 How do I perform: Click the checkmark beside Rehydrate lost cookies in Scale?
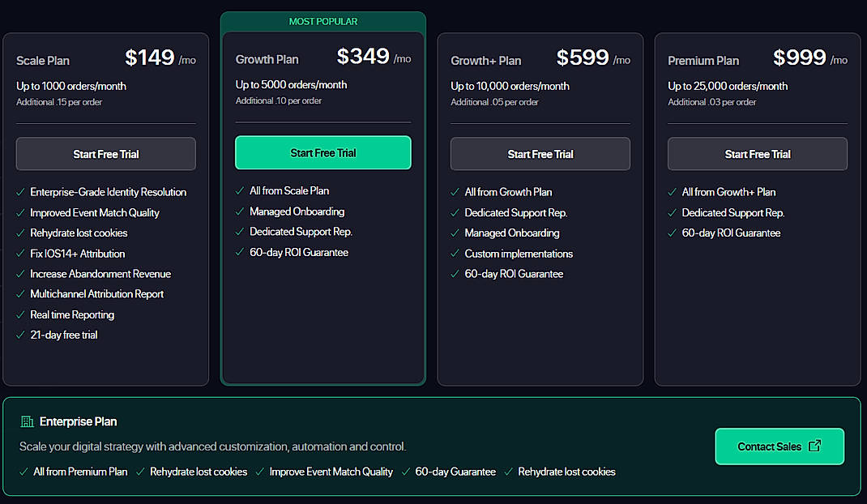[19, 233]
